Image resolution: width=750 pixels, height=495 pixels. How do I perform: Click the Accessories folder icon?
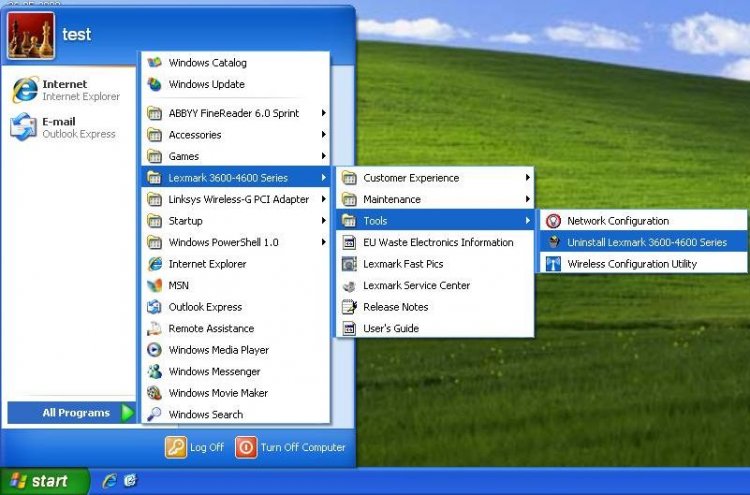pos(154,135)
